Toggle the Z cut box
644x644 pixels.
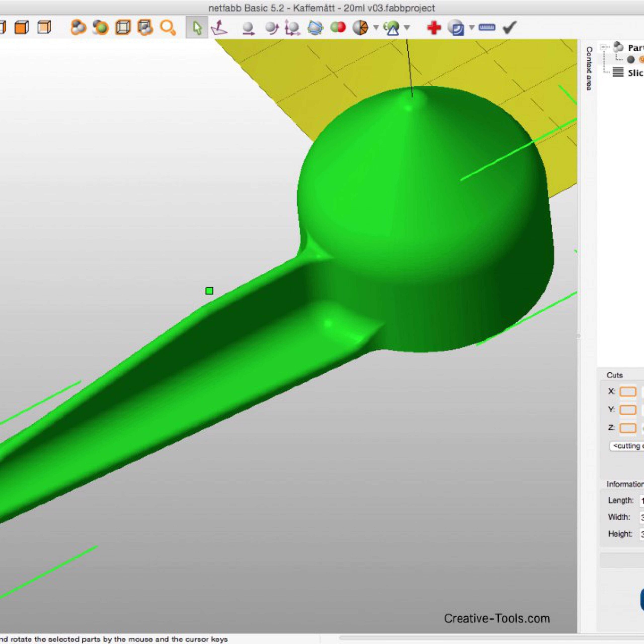pos(628,428)
